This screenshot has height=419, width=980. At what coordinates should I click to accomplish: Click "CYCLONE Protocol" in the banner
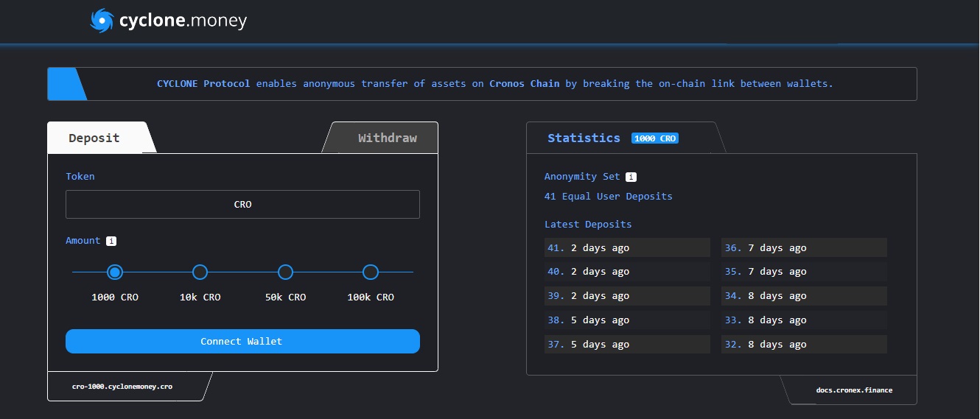click(203, 84)
